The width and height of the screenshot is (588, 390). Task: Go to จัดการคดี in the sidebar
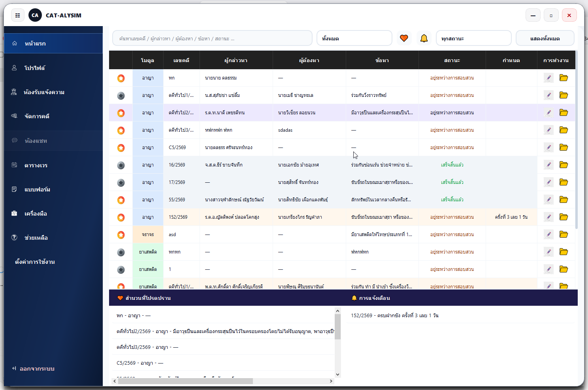click(37, 116)
